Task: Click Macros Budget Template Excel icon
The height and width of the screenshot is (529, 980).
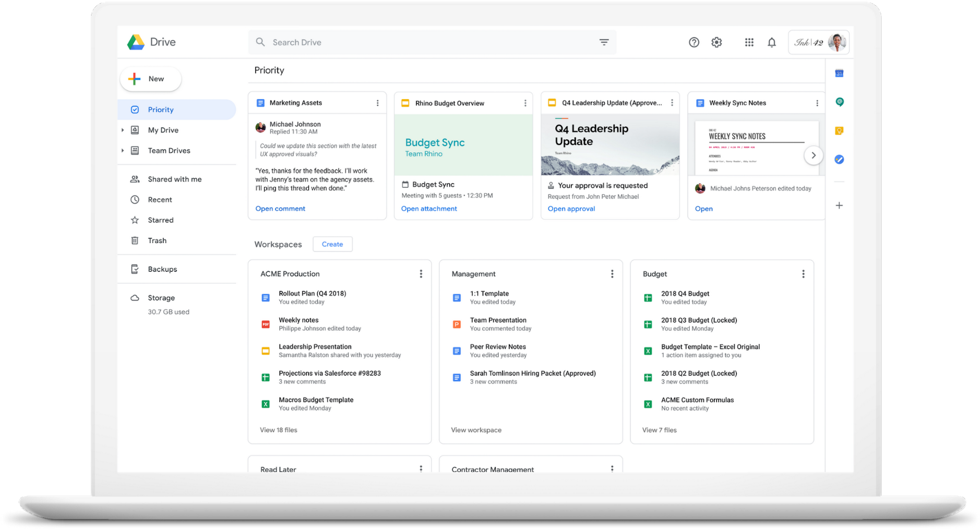Action: click(x=266, y=404)
